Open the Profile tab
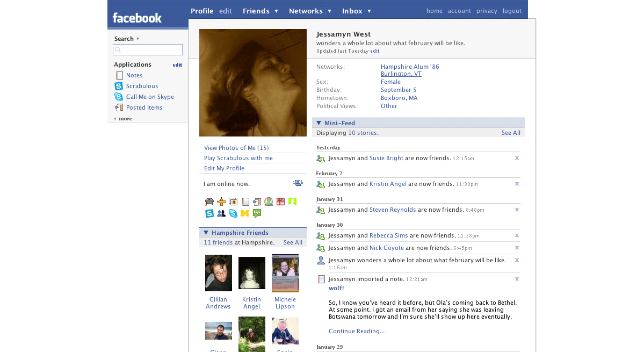 click(x=202, y=11)
